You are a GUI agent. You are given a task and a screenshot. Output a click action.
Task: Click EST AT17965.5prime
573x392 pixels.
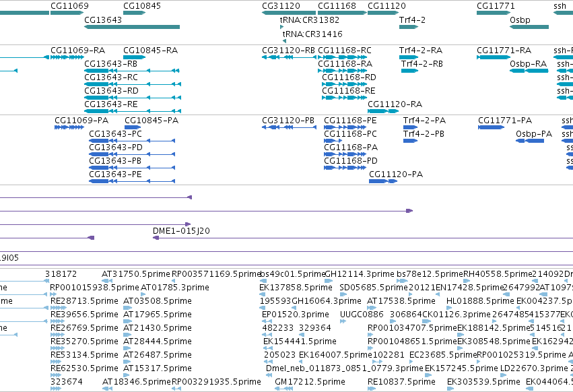point(158,315)
